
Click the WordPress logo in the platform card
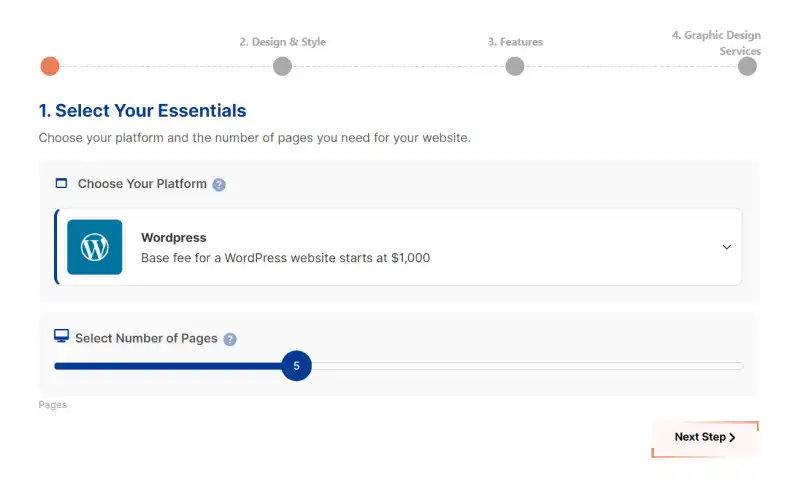click(x=95, y=247)
